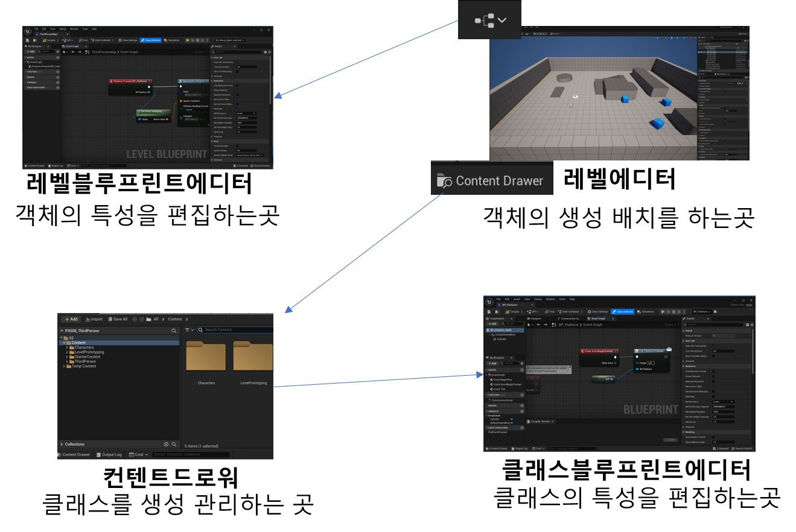The width and height of the screenshot is (796, 532).
Task: Click the Content breadcrumb in the Content Drawer path
Action: coord(175,319)
